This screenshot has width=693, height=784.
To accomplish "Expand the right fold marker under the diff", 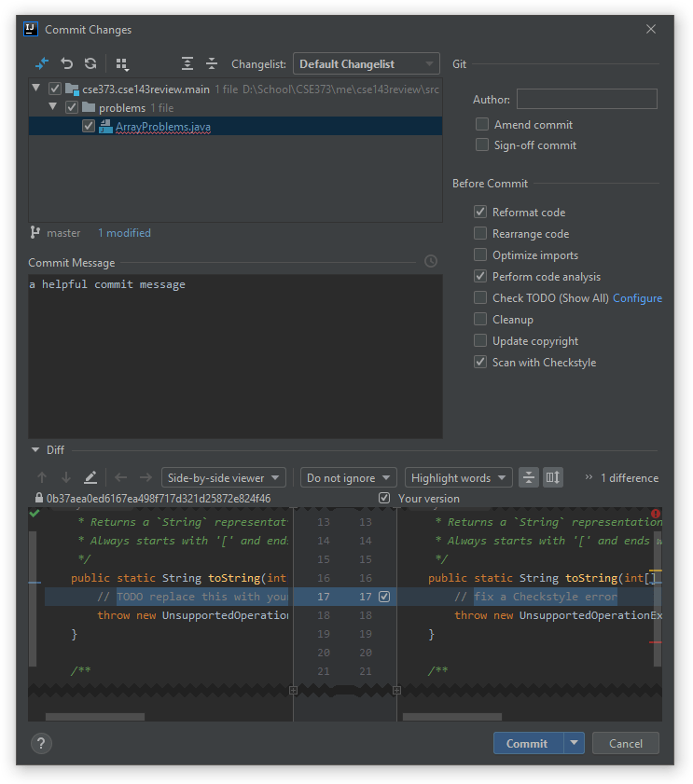I will (396, 691).
